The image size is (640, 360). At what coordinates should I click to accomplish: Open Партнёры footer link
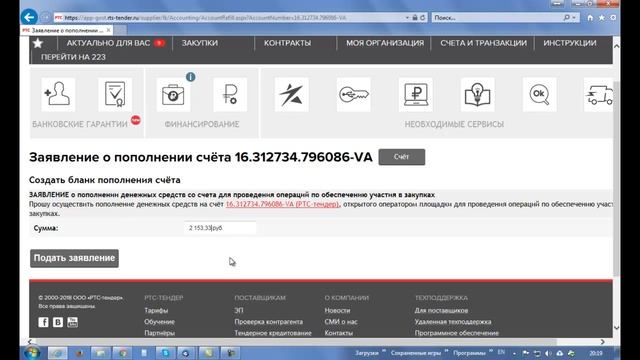pos(160,333)
